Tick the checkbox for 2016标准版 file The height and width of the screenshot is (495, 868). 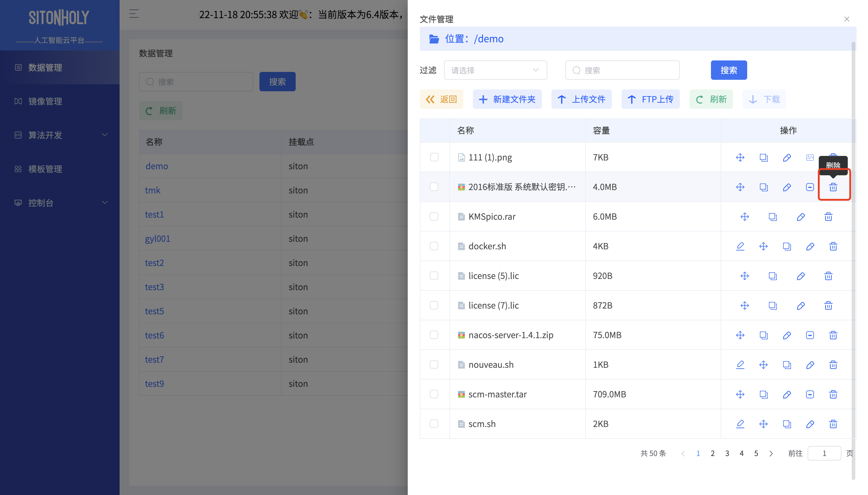(434, 187)
